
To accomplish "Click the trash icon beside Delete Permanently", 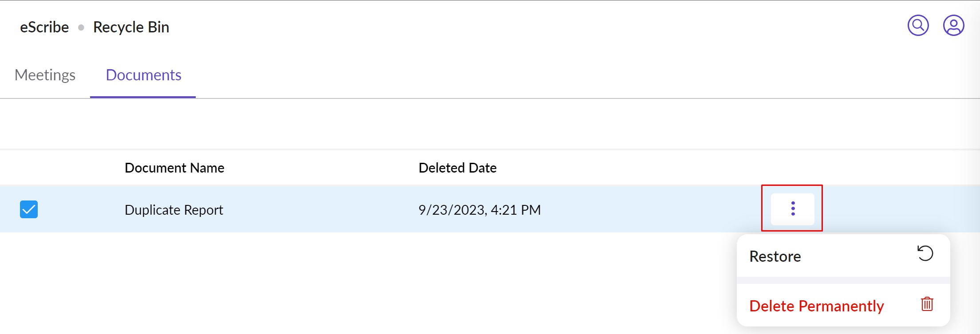I will (928, 304).
